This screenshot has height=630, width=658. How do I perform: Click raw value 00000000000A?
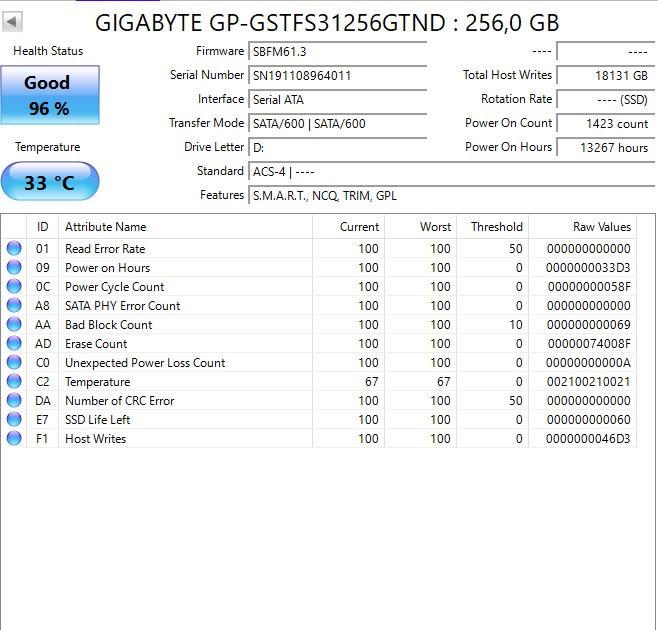[x=588, y=363]
